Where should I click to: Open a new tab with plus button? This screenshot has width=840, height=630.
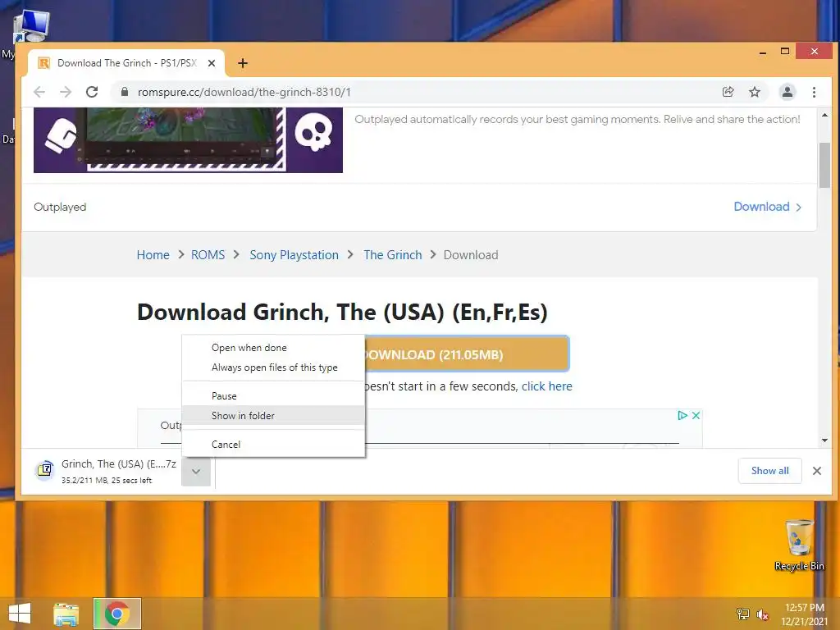pos(243,63)
